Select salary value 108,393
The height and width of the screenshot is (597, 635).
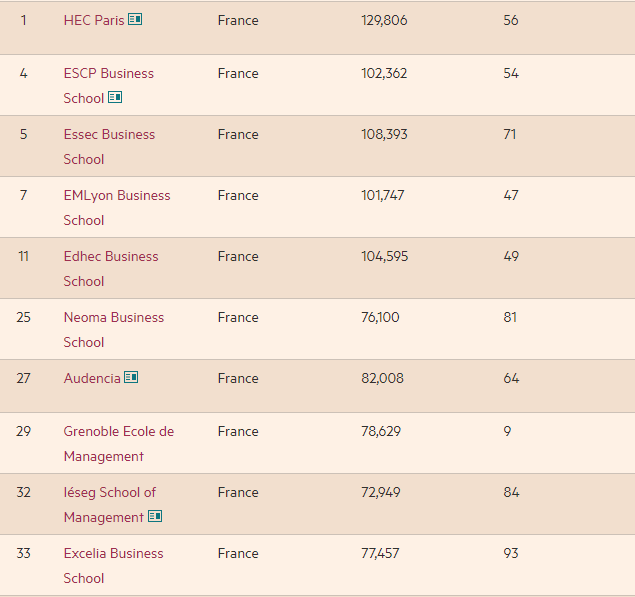point(384,134)
